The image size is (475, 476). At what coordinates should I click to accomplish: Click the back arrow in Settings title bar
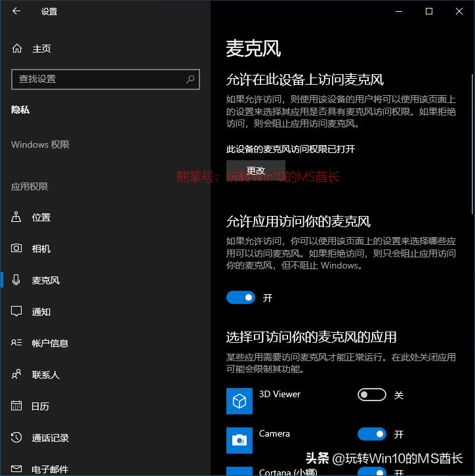16,11
